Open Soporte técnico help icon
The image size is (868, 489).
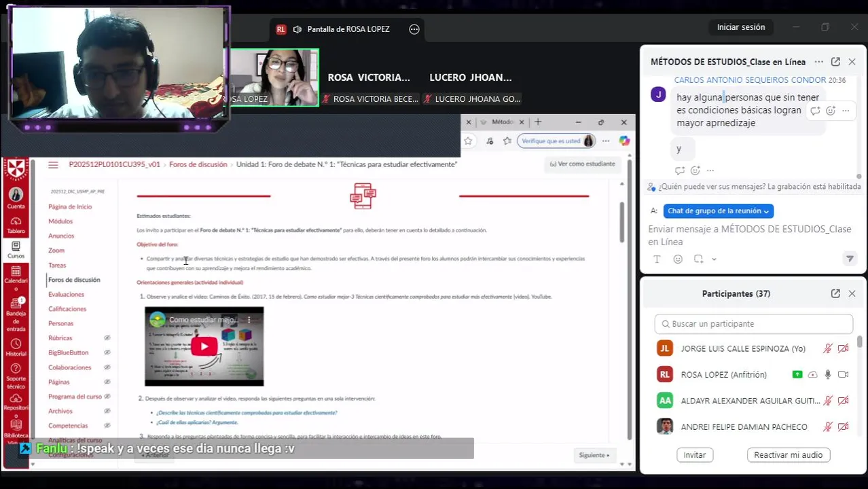click(16, 377)
